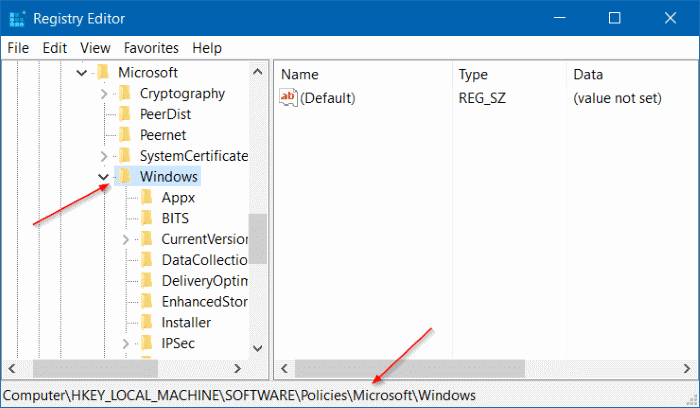Select the PeerDist key label

coord(165,114)
